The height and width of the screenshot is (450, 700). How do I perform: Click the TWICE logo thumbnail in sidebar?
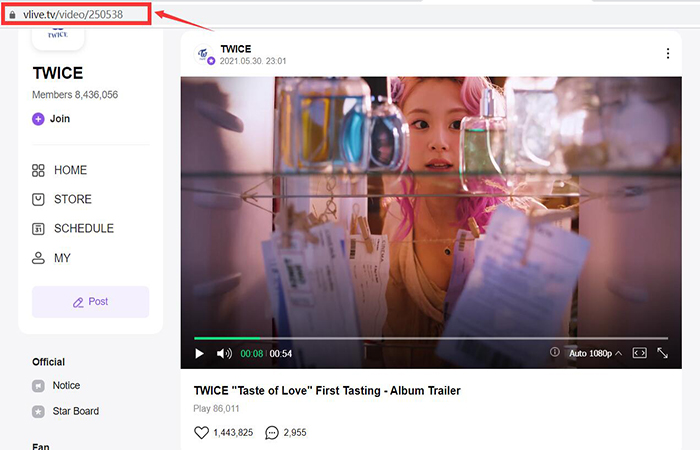click(58, 38)
